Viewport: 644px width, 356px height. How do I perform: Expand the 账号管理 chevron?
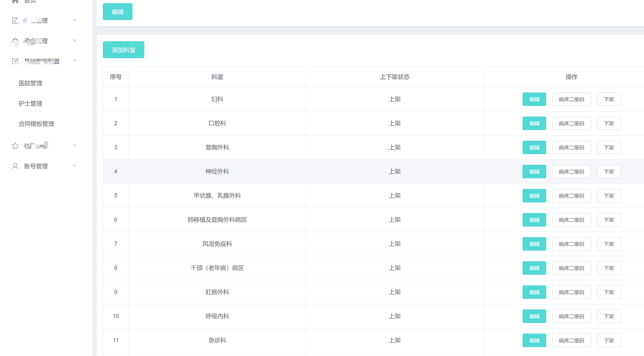tap(74, 165)
